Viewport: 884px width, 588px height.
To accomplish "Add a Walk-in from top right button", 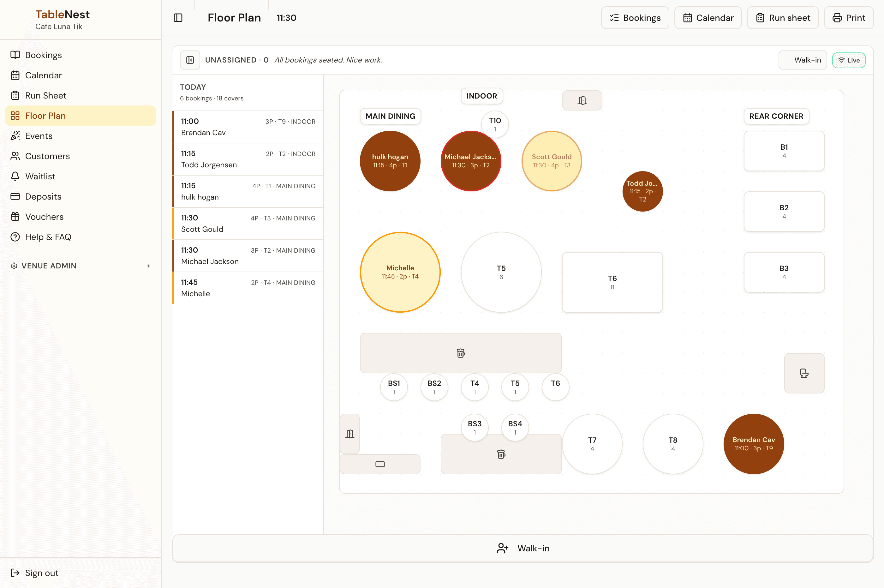I will (x=803, y=60).
